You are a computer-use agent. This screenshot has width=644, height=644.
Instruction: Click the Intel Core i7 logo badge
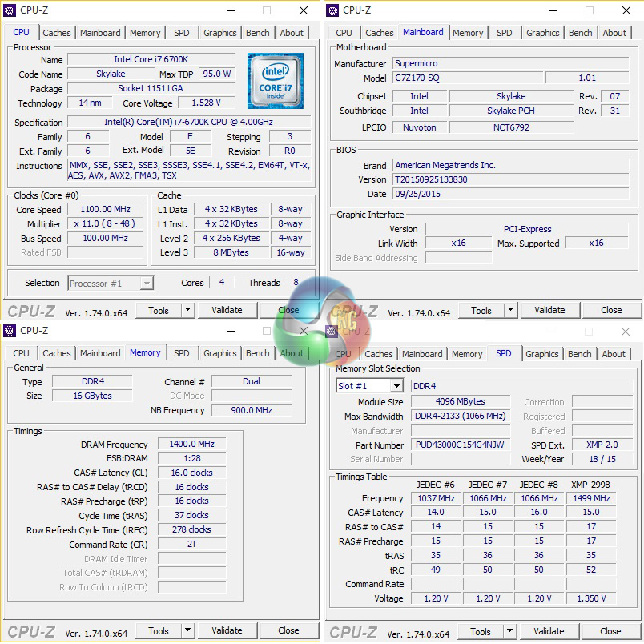click(275, 81)
